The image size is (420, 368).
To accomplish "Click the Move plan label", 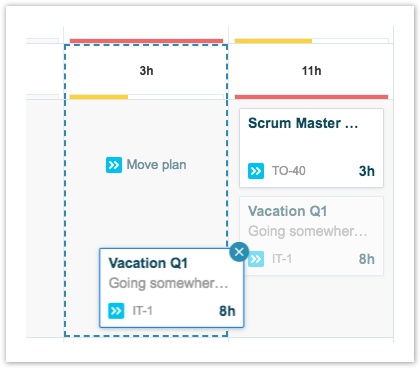I will pos(156,165).
